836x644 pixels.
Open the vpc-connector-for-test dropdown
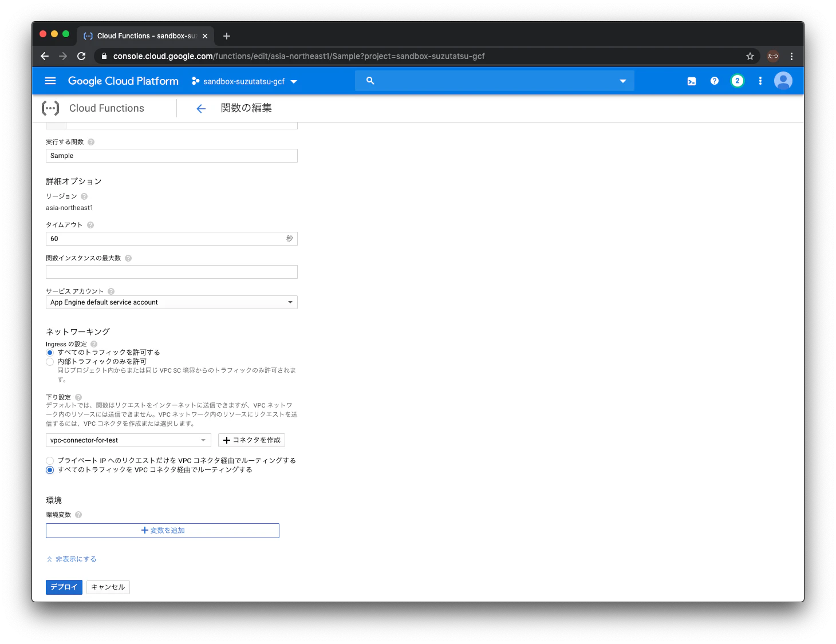tap(128, 440)
